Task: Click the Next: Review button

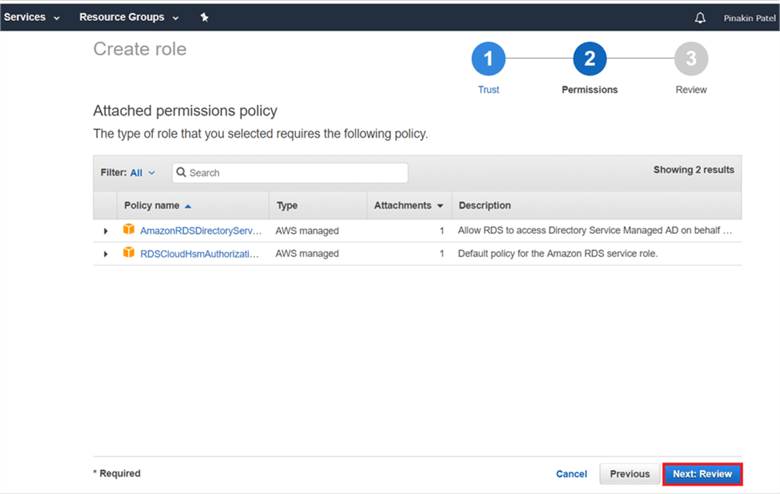Action: tap(702, 474)
